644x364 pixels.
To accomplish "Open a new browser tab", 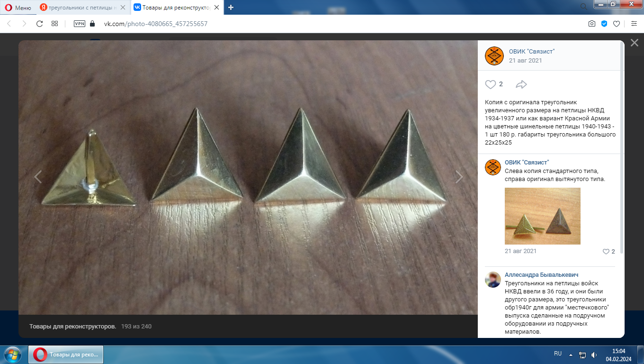I will pyautogui.click(x=231, y=7).
